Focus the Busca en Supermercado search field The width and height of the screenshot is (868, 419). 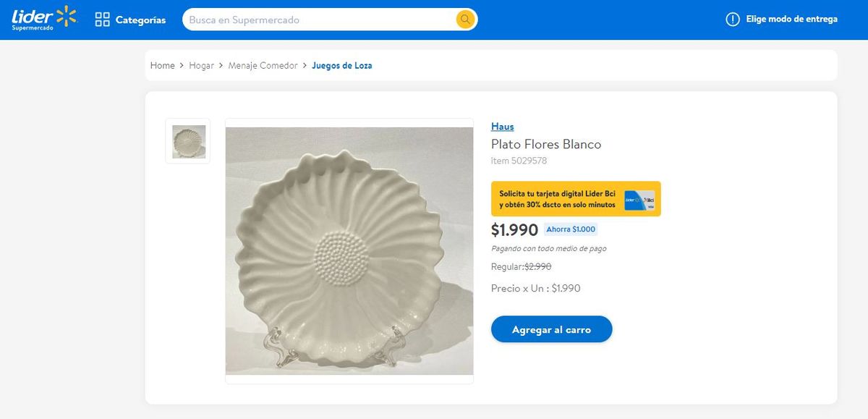click(318, 20)
